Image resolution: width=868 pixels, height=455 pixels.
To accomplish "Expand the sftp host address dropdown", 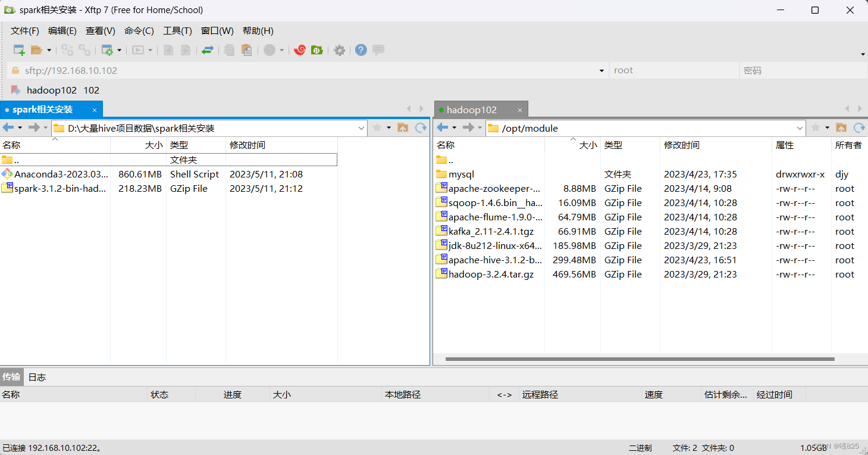I will pos(601,71).
